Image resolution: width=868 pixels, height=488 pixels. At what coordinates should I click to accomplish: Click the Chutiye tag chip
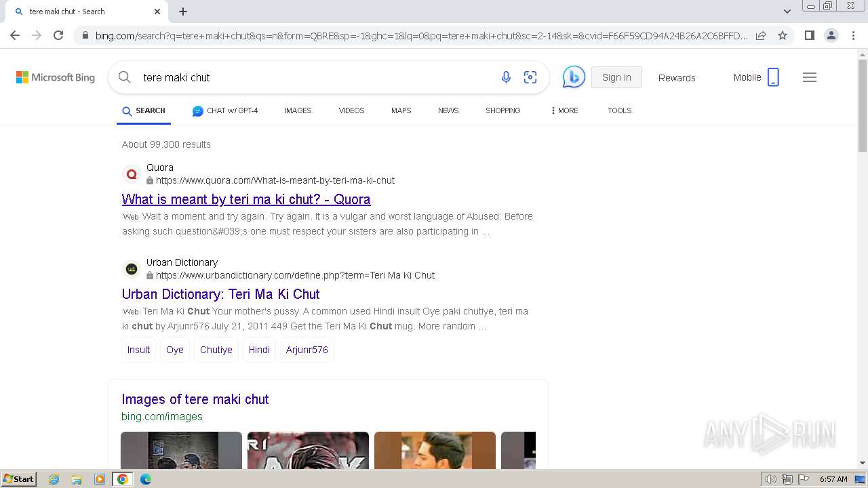[216, 350]
